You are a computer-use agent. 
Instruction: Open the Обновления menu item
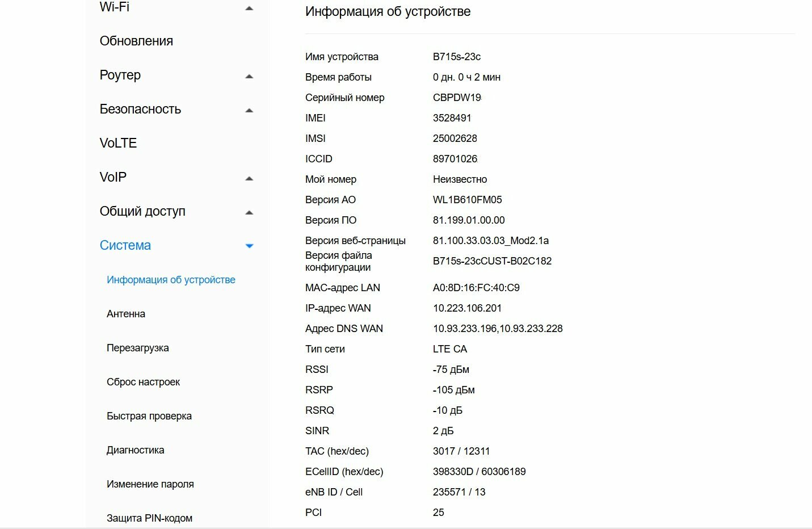pos(136,41)
